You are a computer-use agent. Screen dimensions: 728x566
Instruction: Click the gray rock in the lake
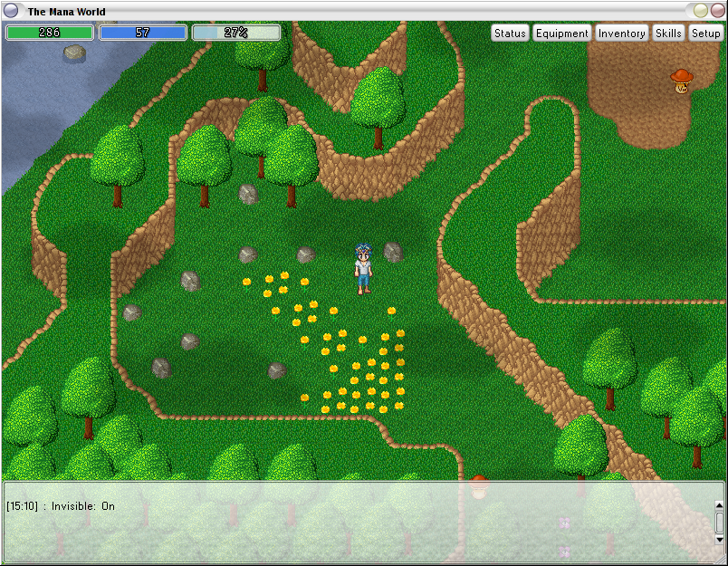(x=74, y=53)
